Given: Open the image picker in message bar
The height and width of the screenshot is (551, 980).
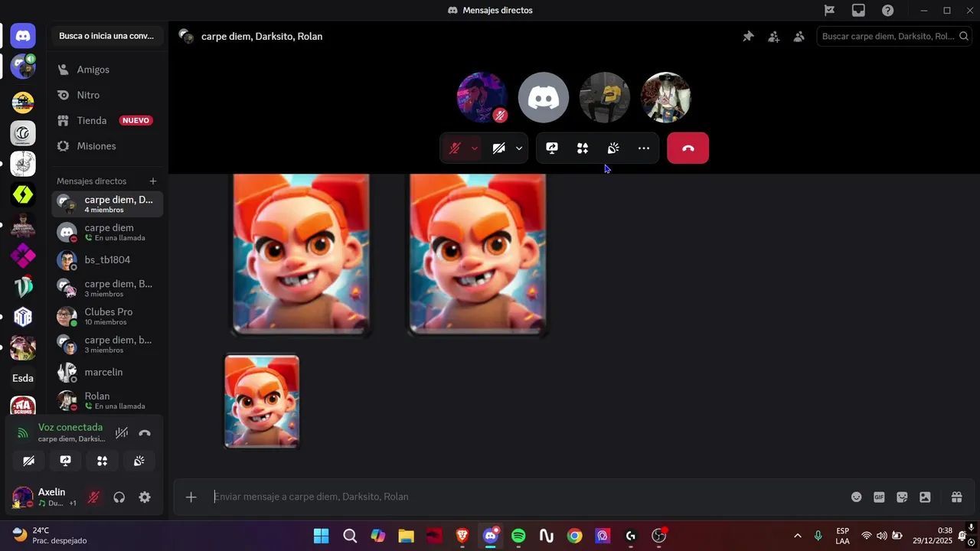Looking at the screenshot, I should 925,497.
